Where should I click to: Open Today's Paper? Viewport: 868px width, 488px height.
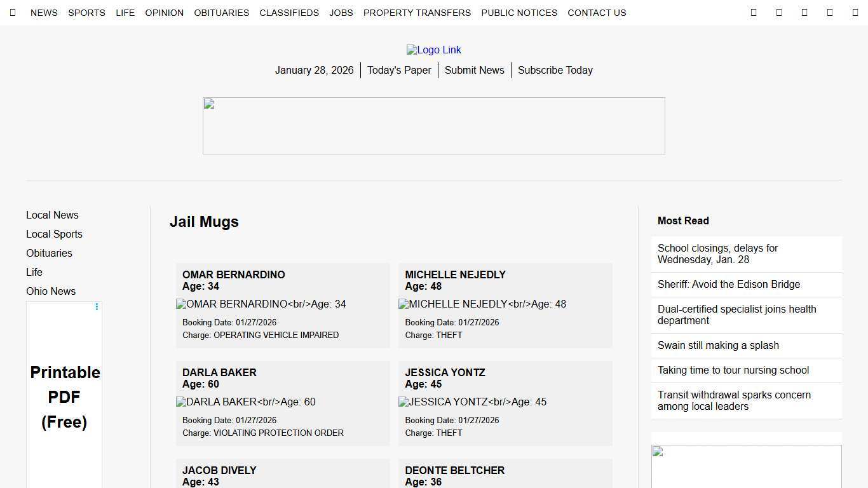click(399, 70)
